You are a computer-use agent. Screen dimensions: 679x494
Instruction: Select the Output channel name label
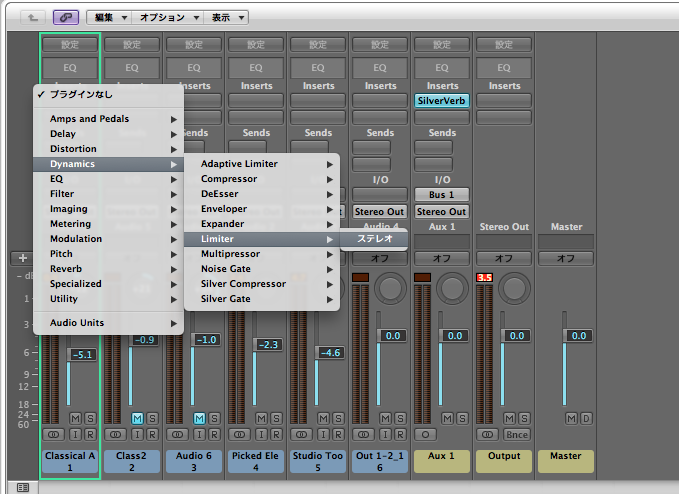pos(504,462)
